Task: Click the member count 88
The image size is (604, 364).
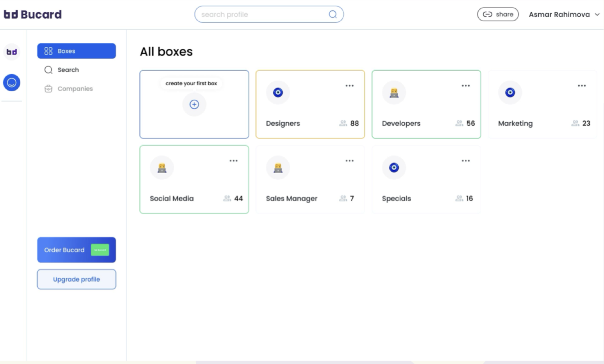Action: [x=354, y=123]
